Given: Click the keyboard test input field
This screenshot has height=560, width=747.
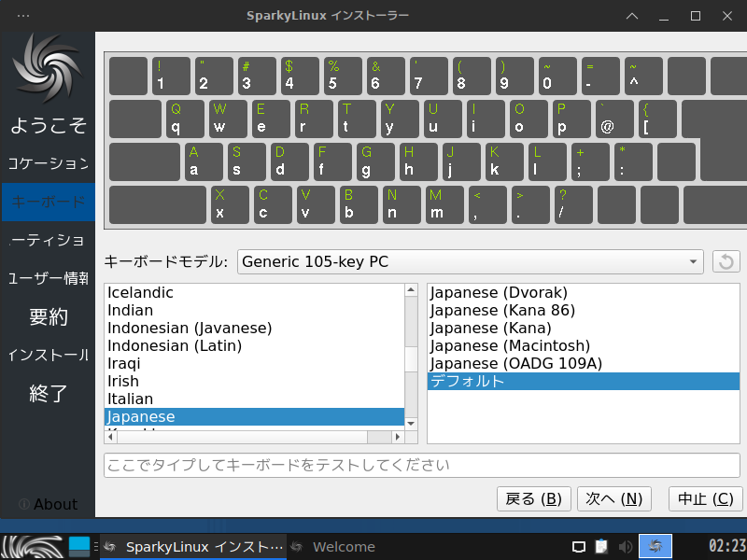Looking at the screenshot, I should tap(422, 465).
